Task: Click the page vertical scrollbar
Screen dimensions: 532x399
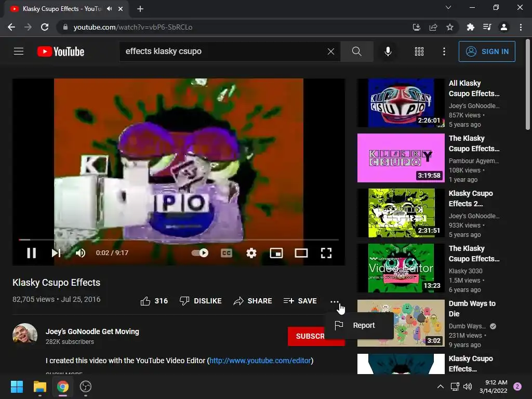Action: [x=528, y=85]
